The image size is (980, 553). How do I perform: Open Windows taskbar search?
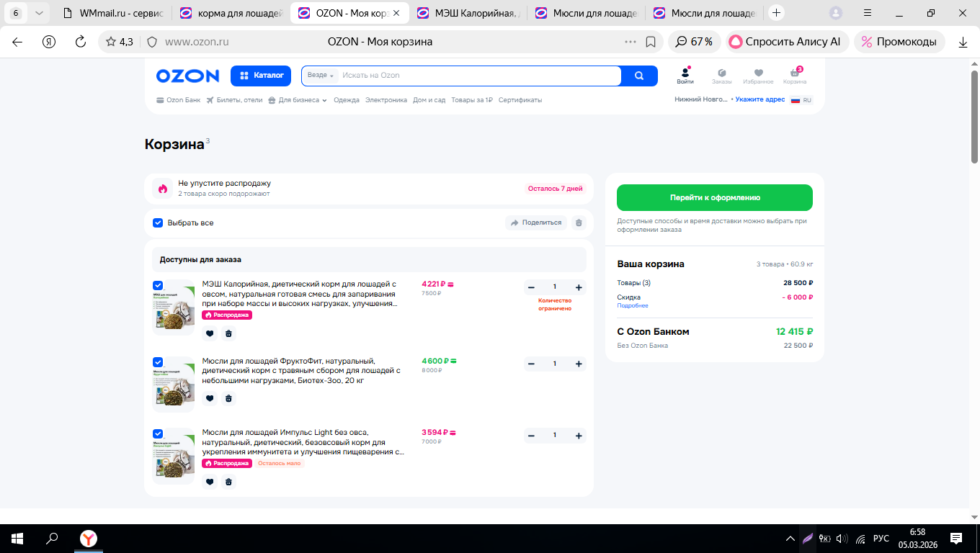[x=52, y=539]
